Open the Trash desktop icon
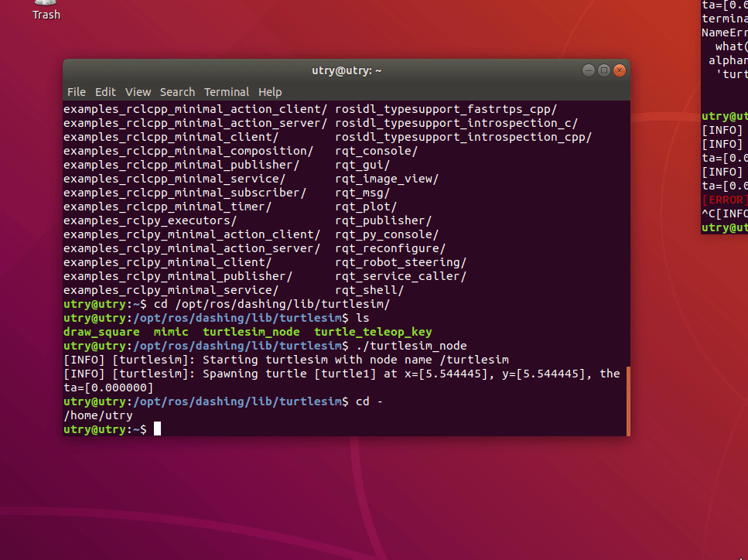Viewport: 748px width, 560px height. point(46,10)
